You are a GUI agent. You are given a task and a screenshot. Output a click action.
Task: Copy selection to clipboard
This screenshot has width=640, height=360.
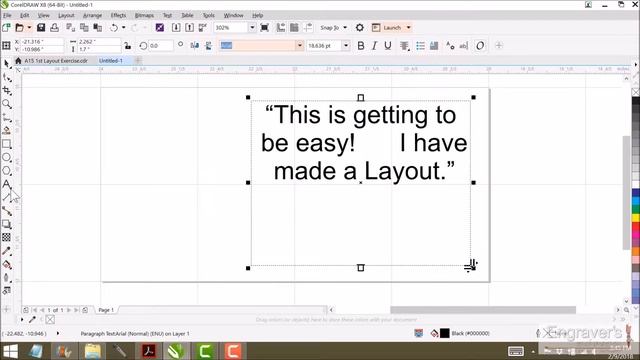(84, 27)
